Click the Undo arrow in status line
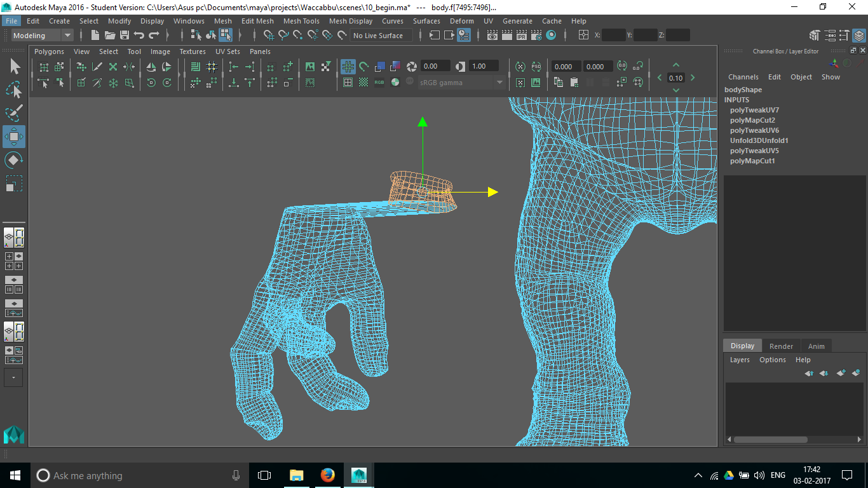Screen dimensions: 868x488 coord(139,36)
